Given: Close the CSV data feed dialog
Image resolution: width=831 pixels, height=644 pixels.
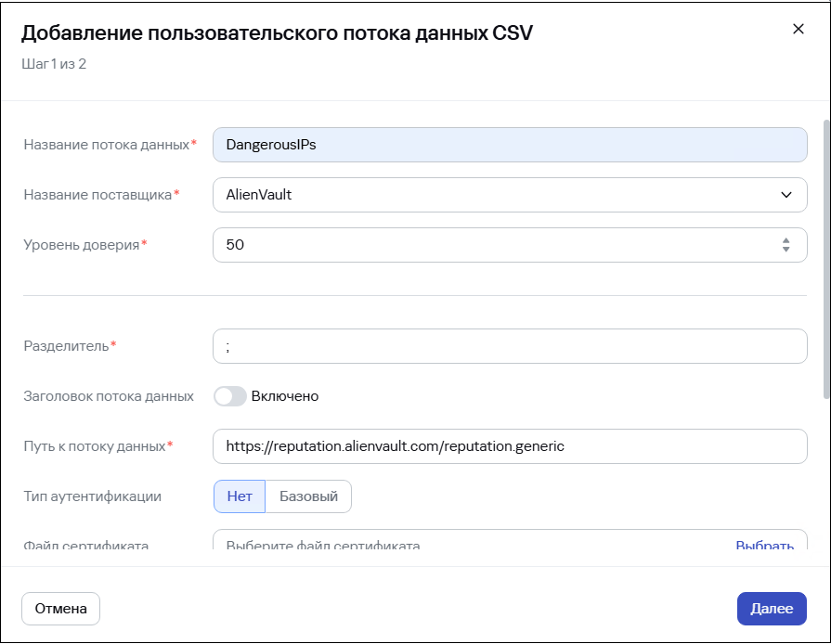Looking at the screenshot, I should pyautogui.click(x=799, y=29).
